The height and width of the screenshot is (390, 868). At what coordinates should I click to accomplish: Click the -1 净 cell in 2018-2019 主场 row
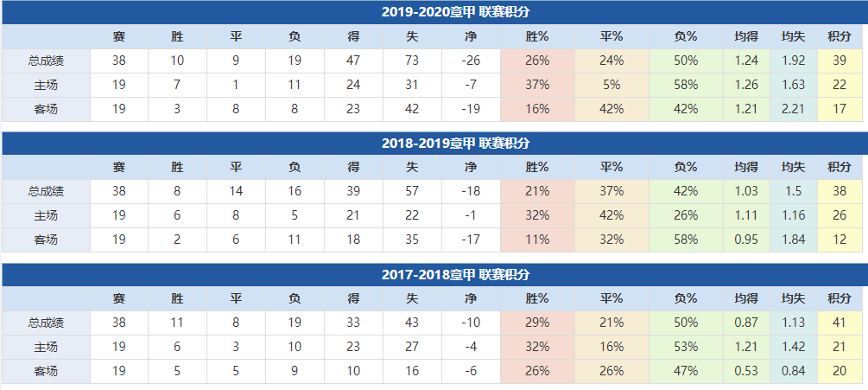471,216
